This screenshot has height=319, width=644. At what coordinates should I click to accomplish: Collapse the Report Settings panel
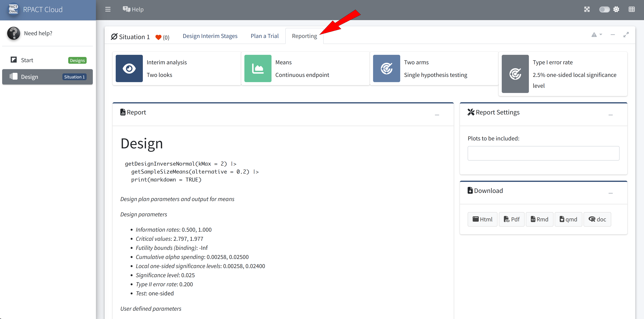[610, 115]
